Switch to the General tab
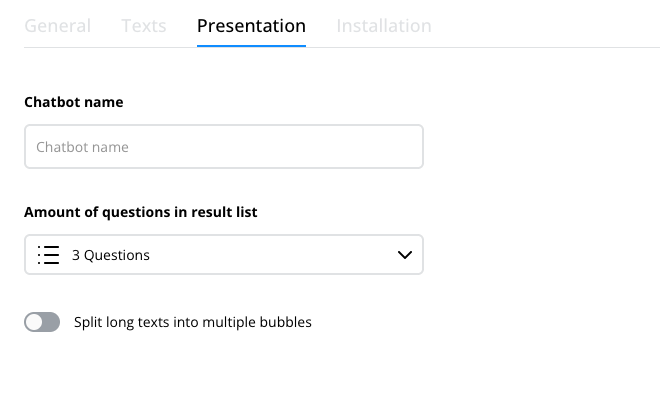This screenshot has width=660, height=395. tap(58, 26)
